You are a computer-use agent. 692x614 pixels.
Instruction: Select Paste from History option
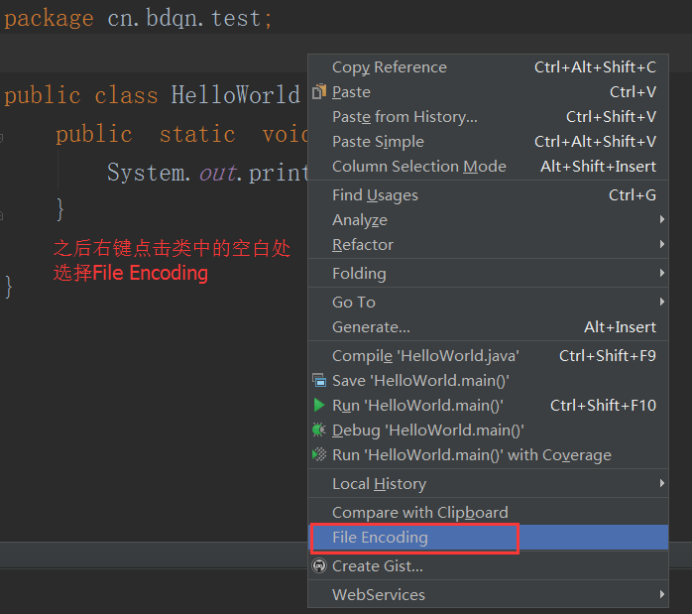point(488,117)
